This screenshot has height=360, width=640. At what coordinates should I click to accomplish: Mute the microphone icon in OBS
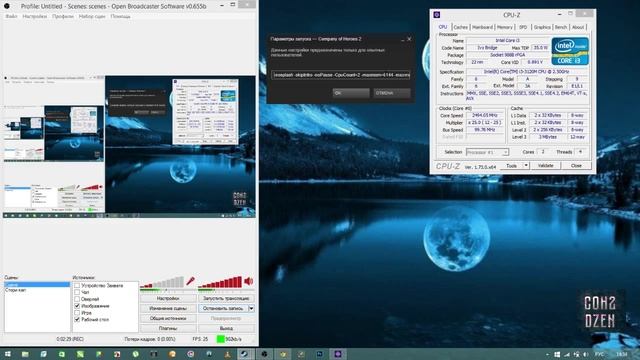coord(190,281)
